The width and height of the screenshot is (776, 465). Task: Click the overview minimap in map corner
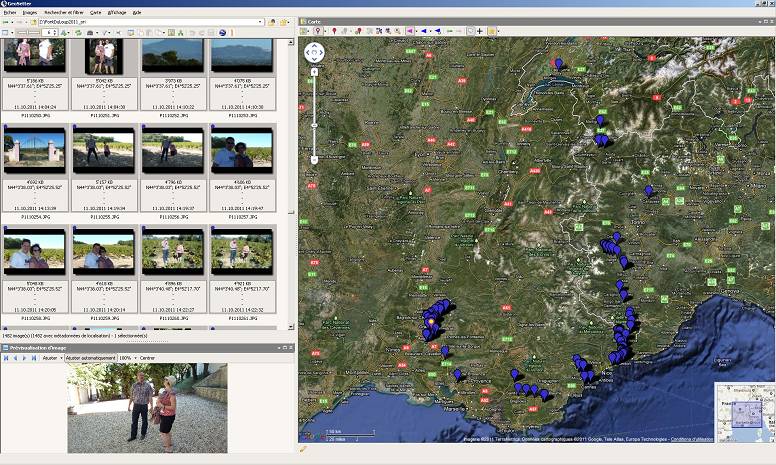click(743, 412)
